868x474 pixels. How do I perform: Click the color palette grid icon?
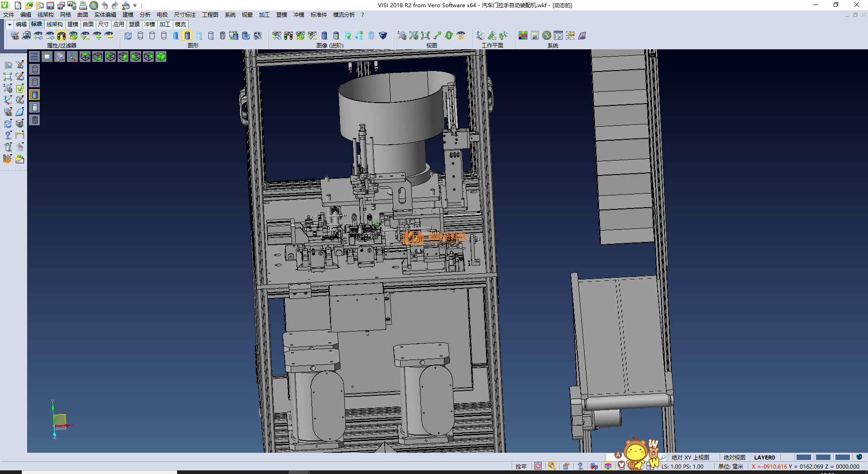[523, 35]
